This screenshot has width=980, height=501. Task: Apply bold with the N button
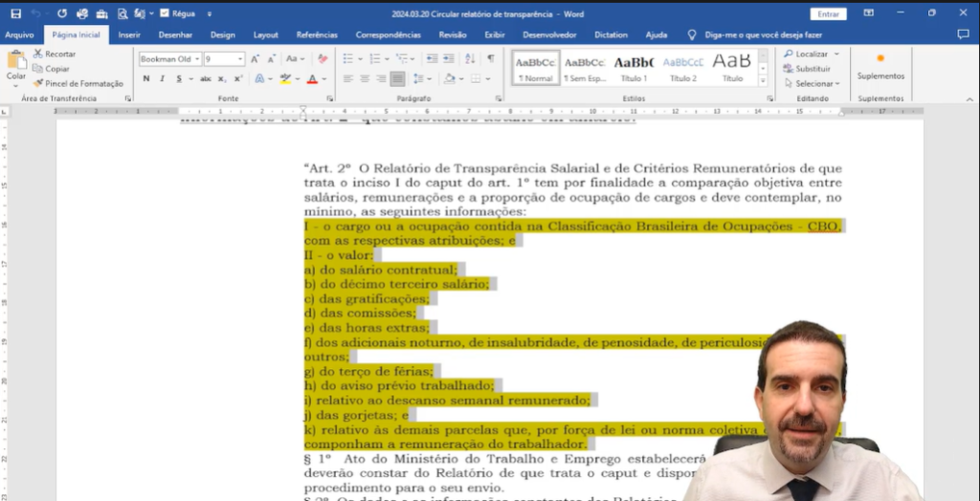pos(146,79)
